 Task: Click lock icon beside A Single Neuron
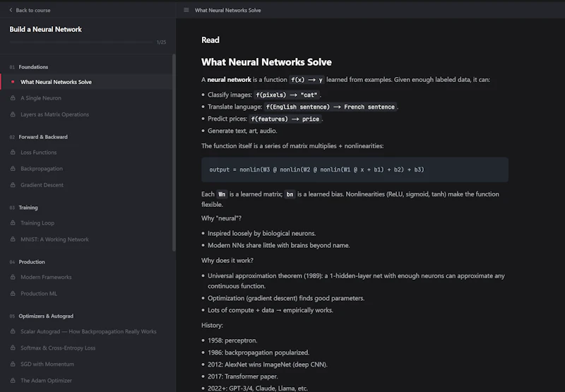(13, 98)
